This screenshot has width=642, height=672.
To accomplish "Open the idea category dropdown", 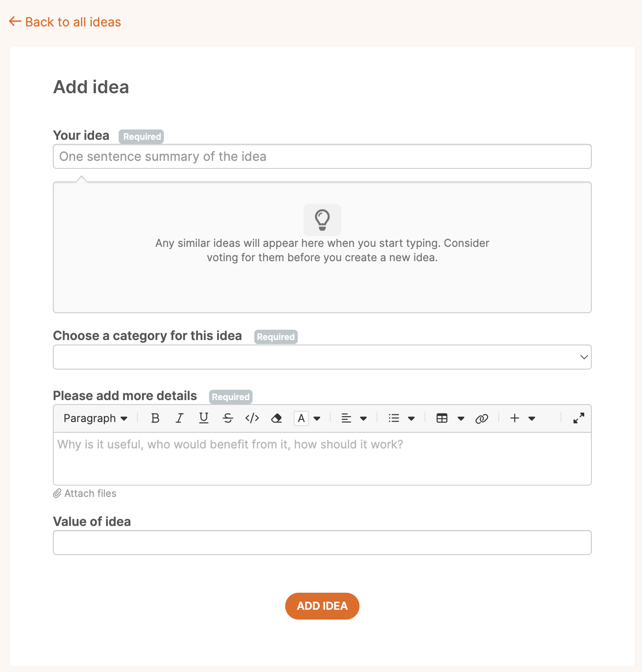I will pyautogui.click(x=322, y=357).
